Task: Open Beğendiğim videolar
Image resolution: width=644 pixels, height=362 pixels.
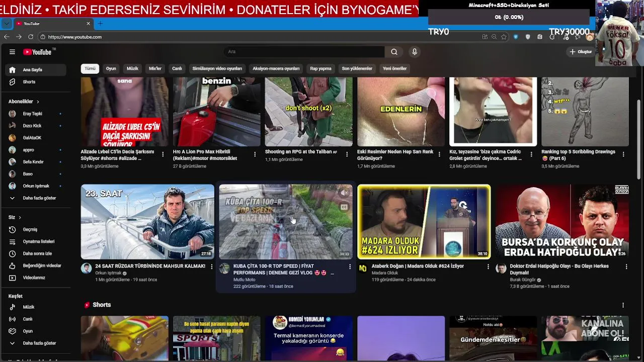Action: coord(35,265)
